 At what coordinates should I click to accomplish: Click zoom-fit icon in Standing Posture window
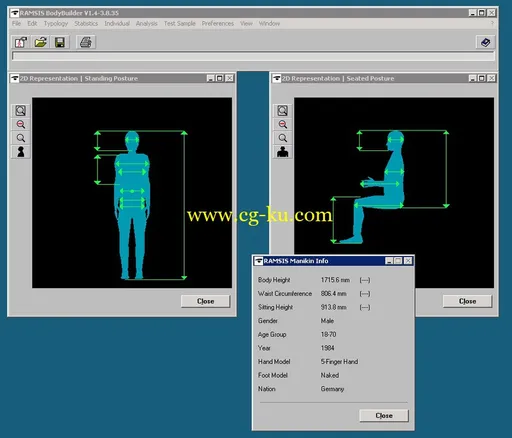pos(21,111)
